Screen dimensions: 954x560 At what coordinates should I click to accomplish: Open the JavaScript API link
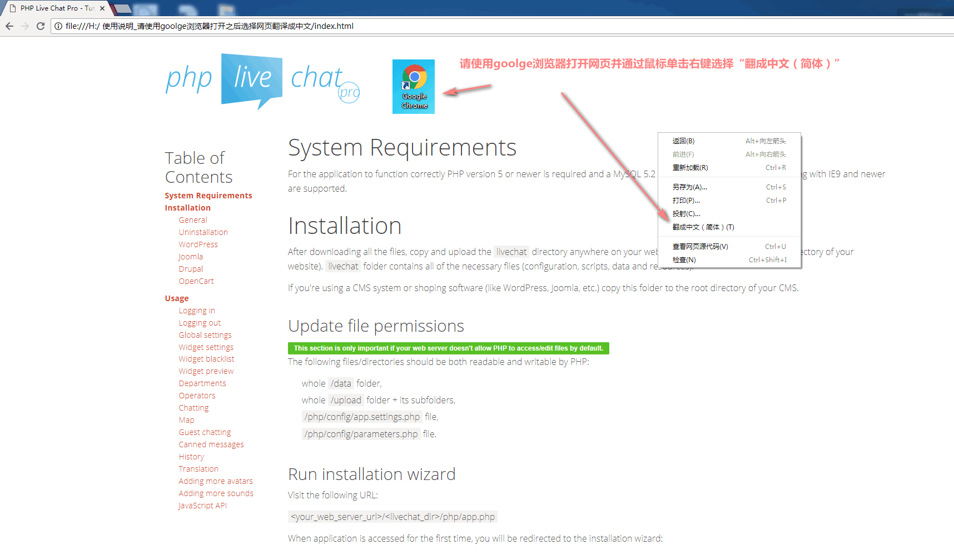coord(202,506)
